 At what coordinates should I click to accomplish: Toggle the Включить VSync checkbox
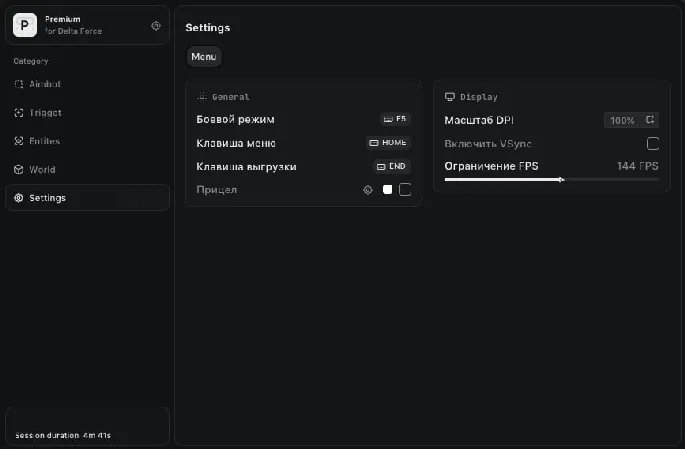[653, 143]
